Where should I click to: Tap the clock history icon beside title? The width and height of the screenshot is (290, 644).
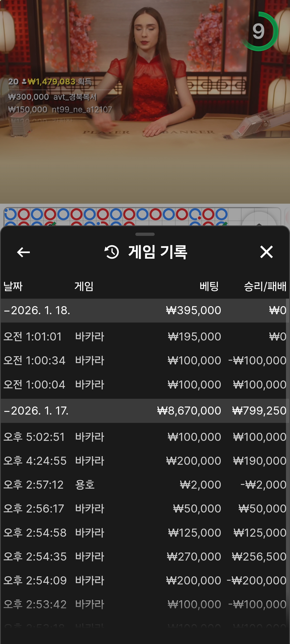[x=111, y=252]
